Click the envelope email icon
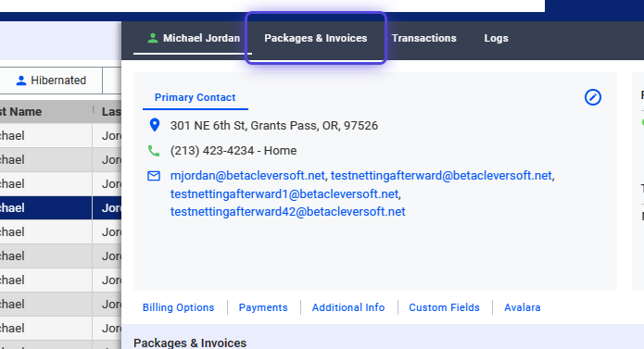Image resolution: width=644 pixels, height=349 pixels. point(154,176)
